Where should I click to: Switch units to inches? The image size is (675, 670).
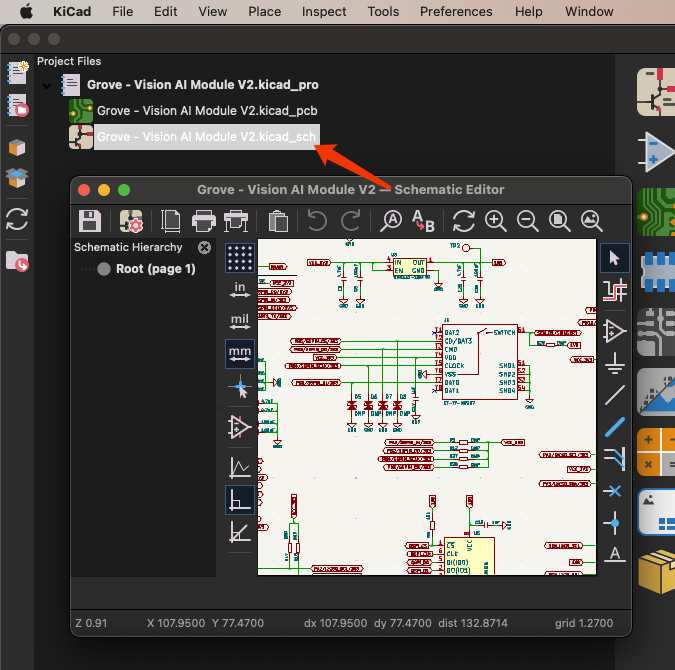(240, 290)
